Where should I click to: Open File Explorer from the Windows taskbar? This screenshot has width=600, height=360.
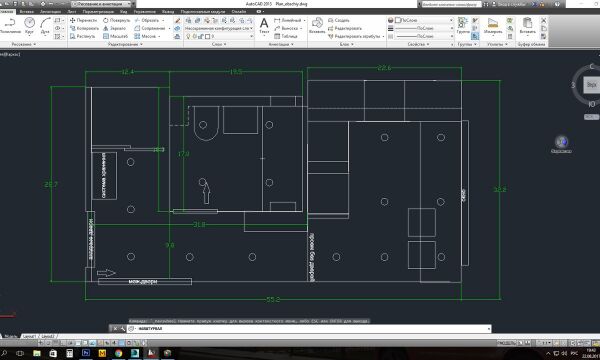coord(37,353)
